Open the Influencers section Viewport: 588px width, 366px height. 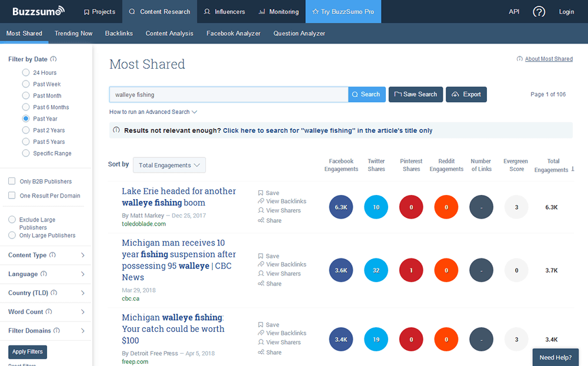point(224,12)
